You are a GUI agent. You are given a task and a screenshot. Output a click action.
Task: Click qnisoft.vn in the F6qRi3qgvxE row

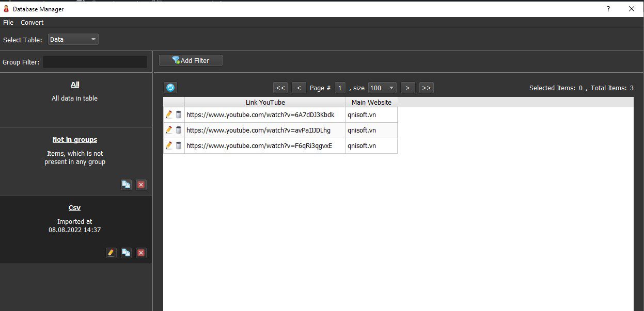[x=371, y=146]
